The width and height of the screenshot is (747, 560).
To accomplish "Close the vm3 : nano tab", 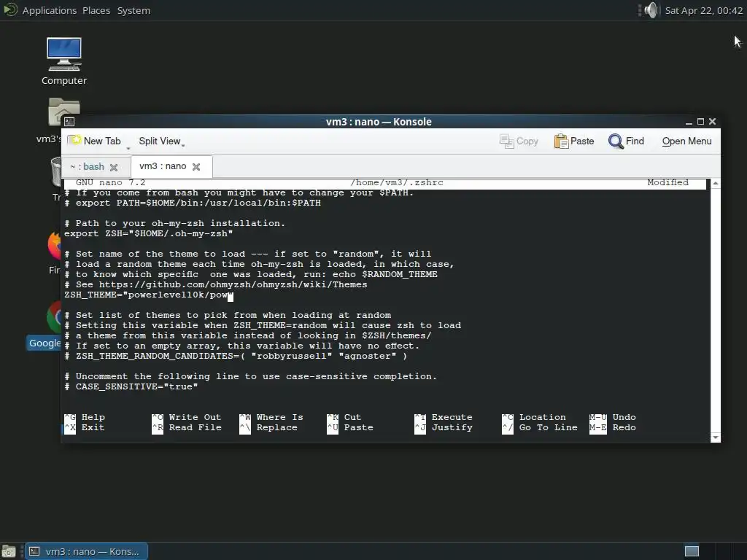I will pos(196,167).
